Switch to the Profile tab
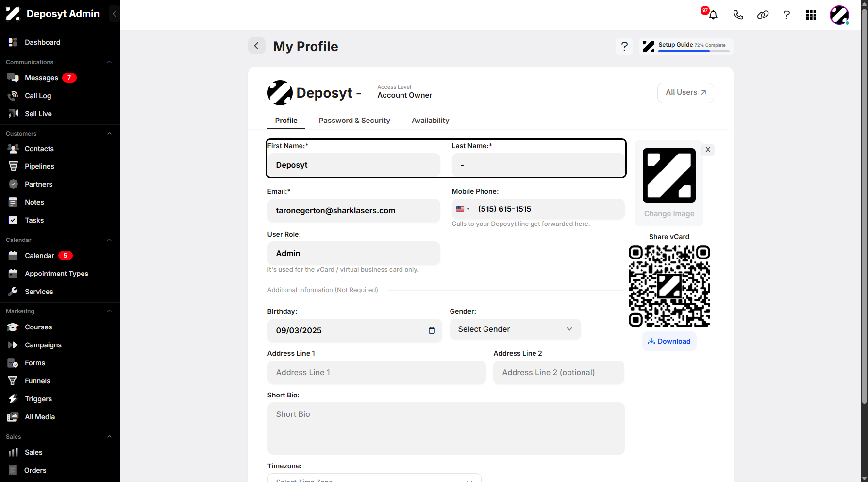 286,120
